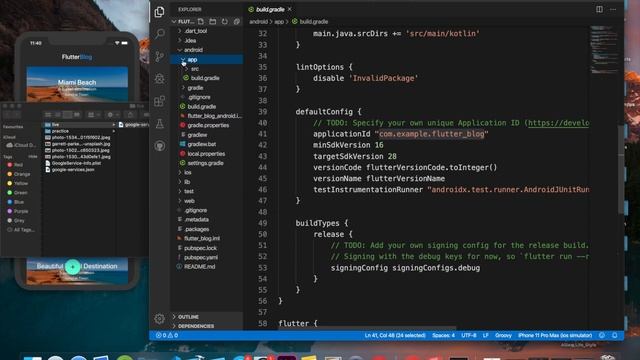Open the Explorer view in activity bar
The width and height of the screenshot is (640, 360).
pos(160,12)
